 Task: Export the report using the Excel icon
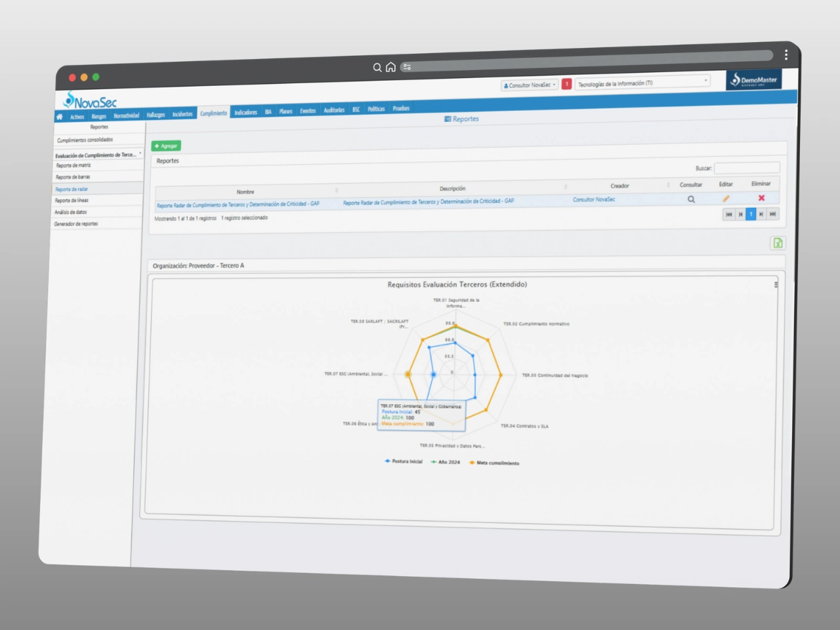(778, 243)
